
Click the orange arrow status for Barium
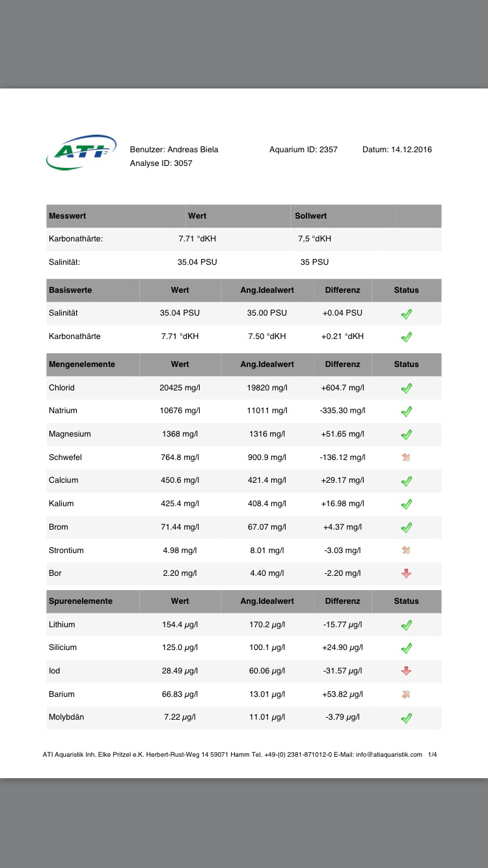click(x=407, y=694)
